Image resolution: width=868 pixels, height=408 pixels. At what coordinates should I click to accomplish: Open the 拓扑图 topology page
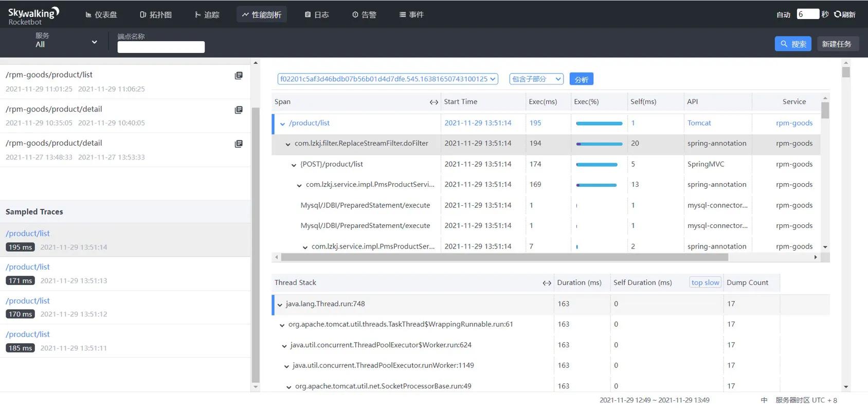pyautogui.click(x=156, y=14)
